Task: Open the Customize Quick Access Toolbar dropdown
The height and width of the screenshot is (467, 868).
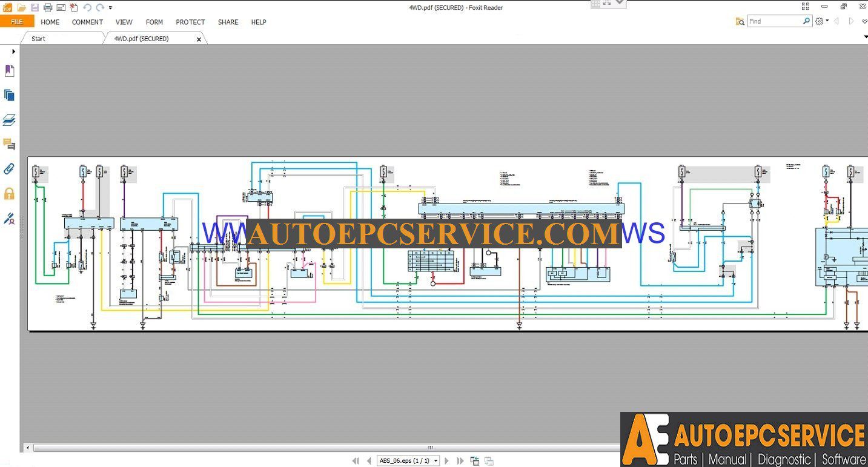Action: (110, 8)
